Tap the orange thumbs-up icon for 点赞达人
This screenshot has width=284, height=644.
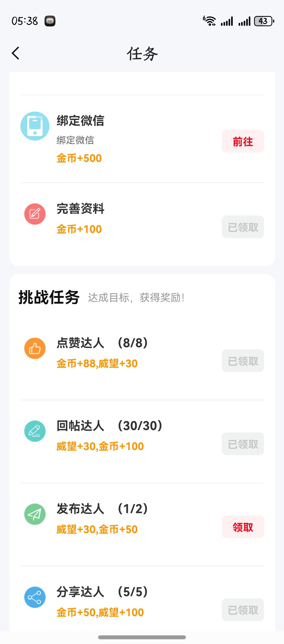point(35,348)
